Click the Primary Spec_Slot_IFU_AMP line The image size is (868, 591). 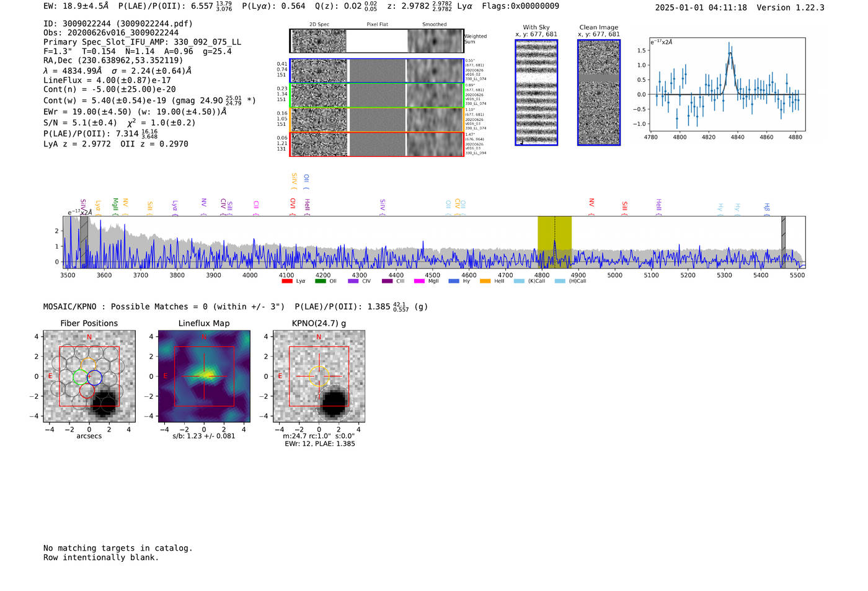tap(143, 42)
